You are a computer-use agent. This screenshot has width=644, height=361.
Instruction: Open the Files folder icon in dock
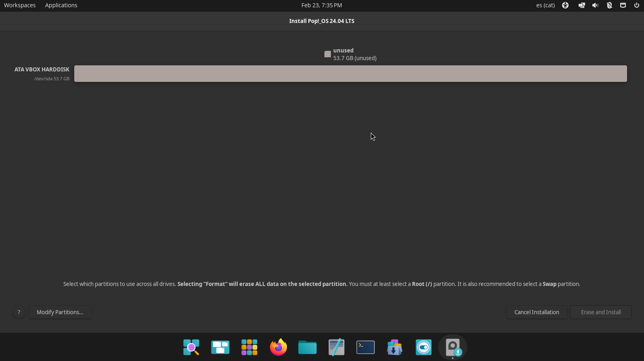[x=307, y=347]
